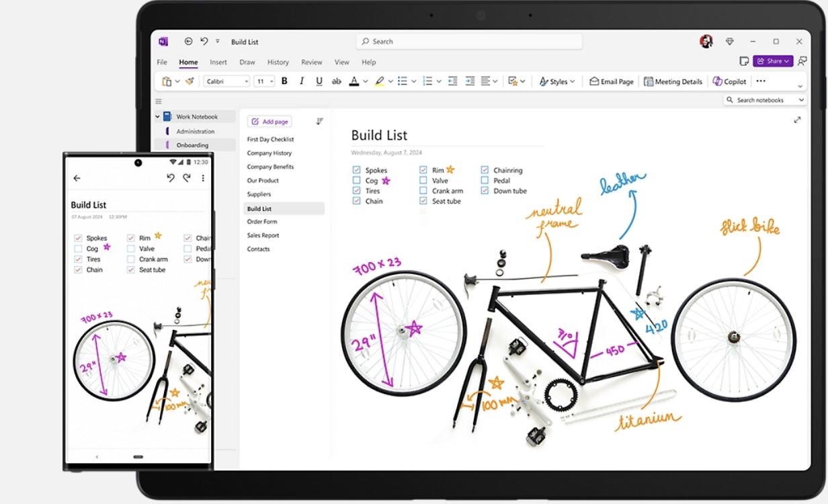Open the Sales Report page

263,235
